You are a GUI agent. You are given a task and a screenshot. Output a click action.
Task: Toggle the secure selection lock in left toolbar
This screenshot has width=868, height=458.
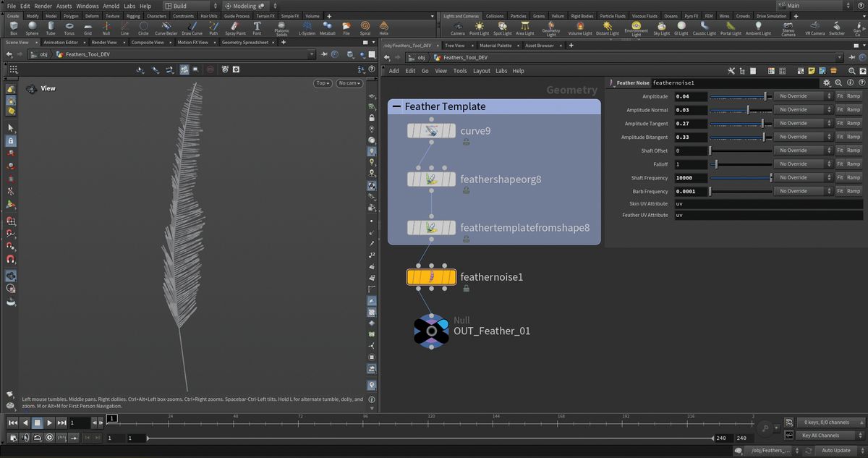coord(10,140)
